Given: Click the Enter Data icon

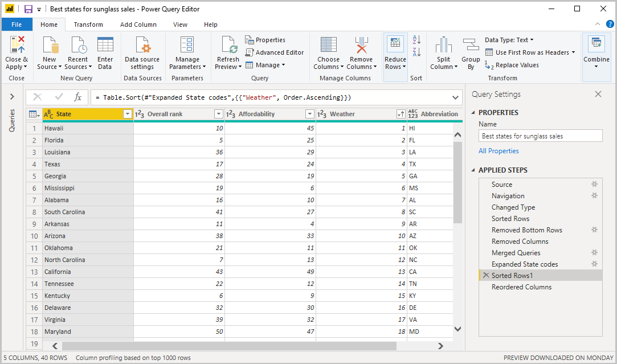Looking at the screenshot, I should 105,44.
